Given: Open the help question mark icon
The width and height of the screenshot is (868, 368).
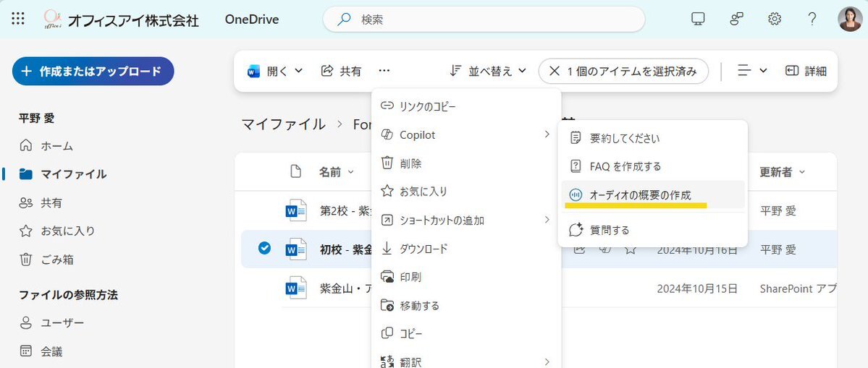Looking at the screenshot, I should click(x=812, y=20).
